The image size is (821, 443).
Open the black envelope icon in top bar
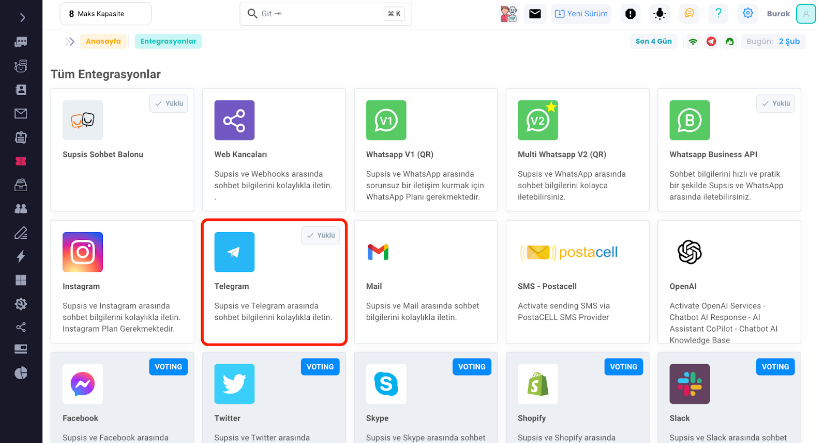click(535, 14)
